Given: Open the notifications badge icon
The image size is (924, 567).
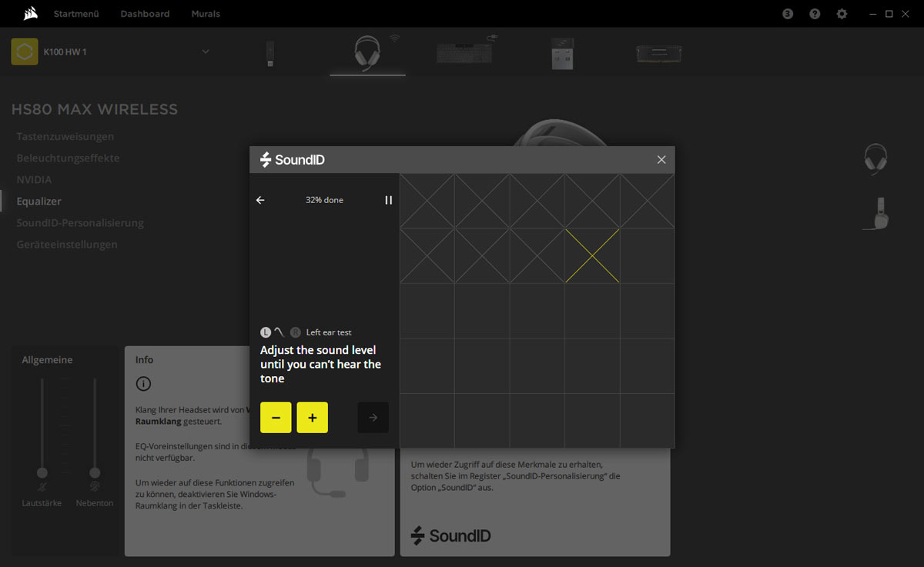Looking at the screenshot, I should pos(787,14).
